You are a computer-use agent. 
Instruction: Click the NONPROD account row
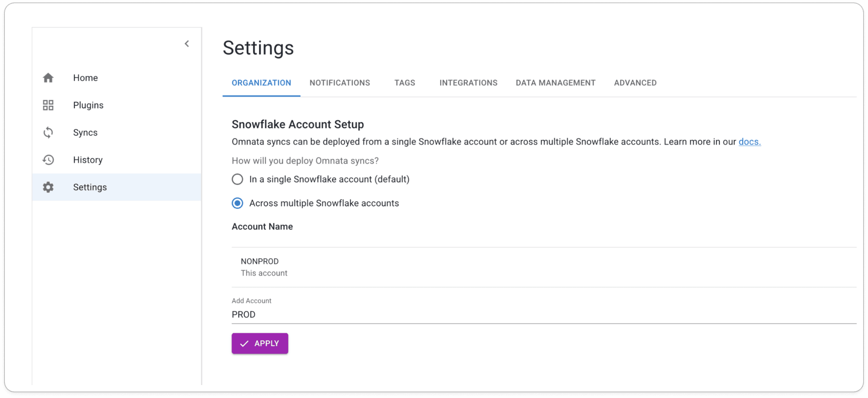[x=544, y=267]
